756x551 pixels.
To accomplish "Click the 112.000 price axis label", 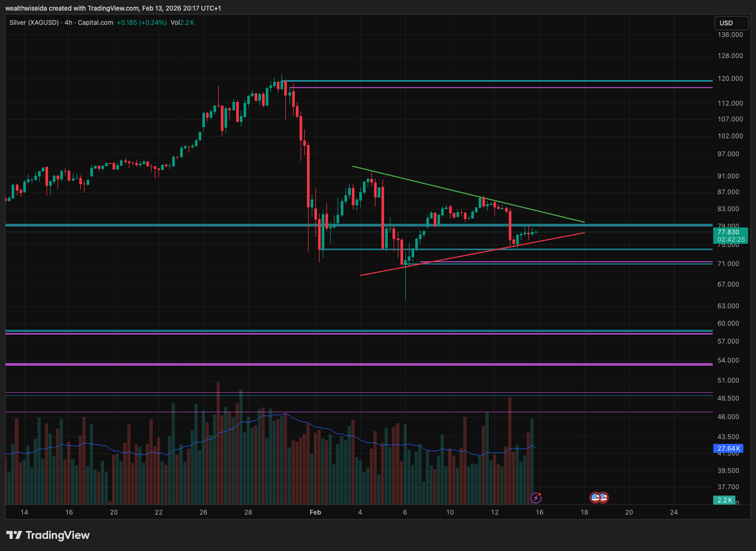I will pyautogui.click(x=731, y=103).
